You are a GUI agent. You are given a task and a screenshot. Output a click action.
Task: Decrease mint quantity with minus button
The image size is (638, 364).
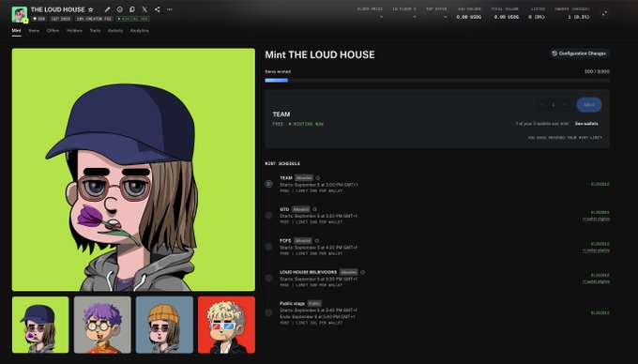pos(541,105)
